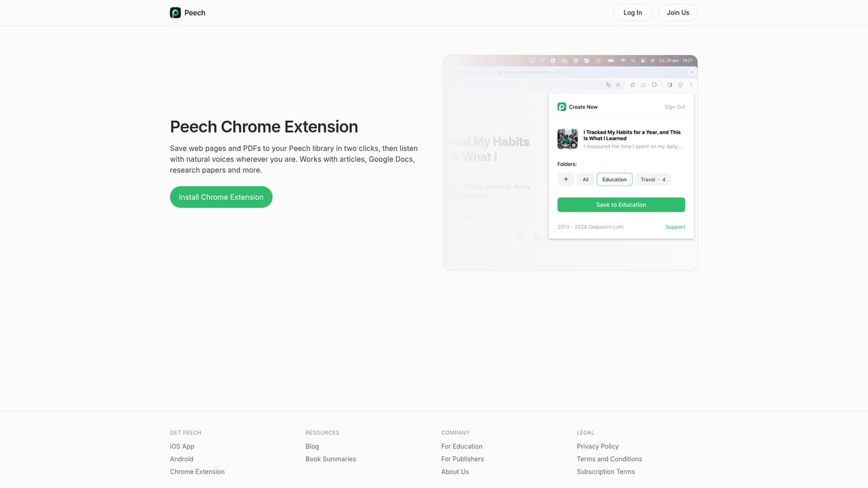Screen dimensions: 868x488
Task: Select the Education folder chip
Action: tap(614, 180)
